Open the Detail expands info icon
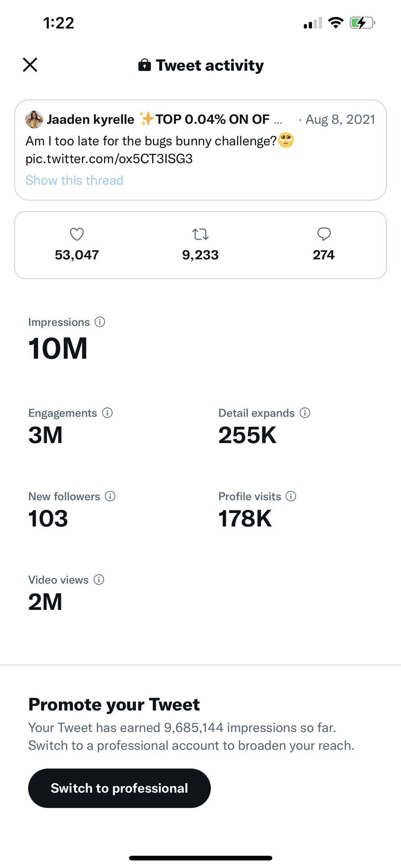 [305, 413]
